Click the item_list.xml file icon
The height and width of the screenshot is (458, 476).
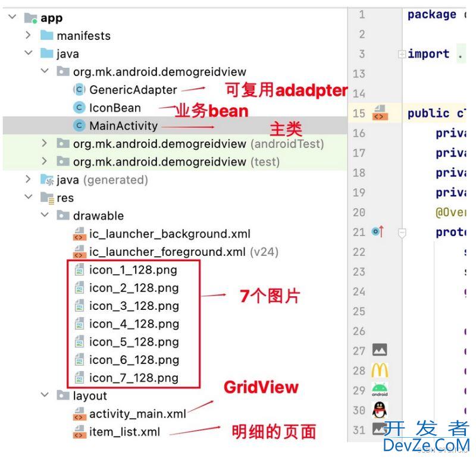[x=79, y=432]
